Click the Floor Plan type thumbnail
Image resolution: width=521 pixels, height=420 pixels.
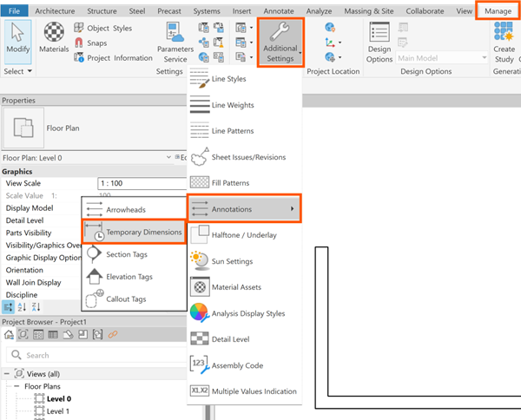click(23, 128)
